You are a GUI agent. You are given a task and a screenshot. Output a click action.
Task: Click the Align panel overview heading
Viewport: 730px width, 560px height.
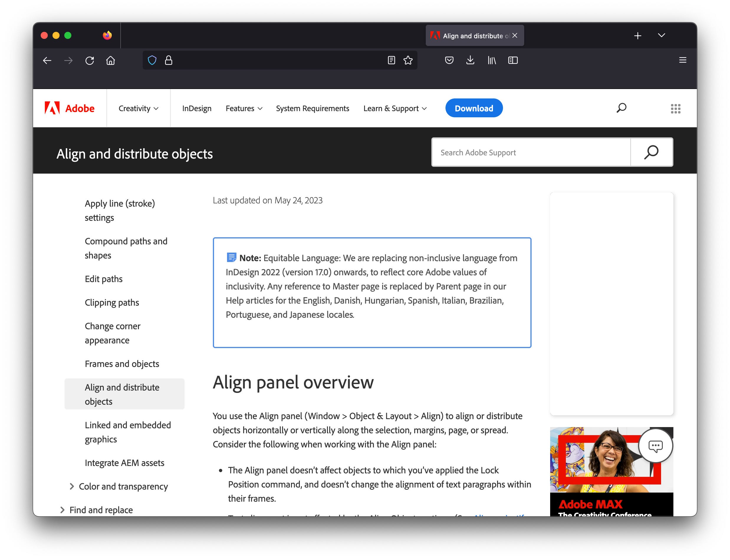[293, 382]
